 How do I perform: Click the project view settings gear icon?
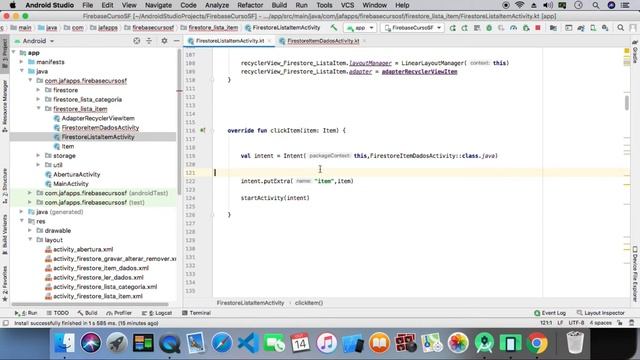click(164, 41)
